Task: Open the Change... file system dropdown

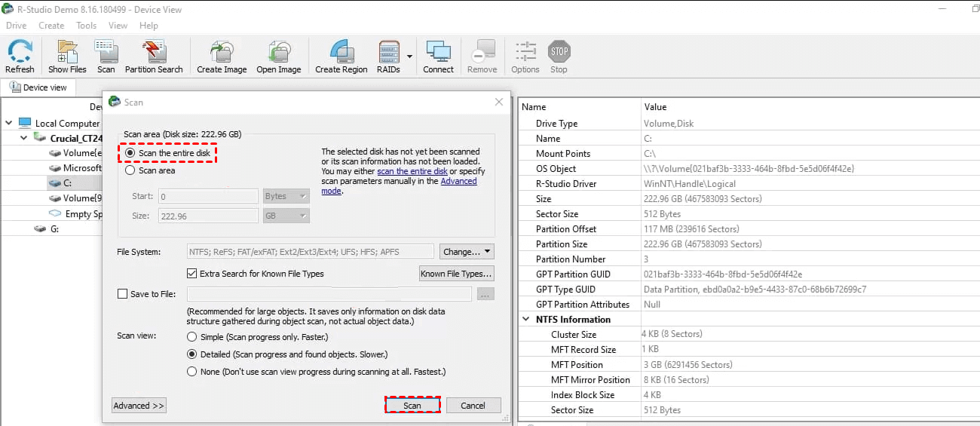Action: coord(467,252)
